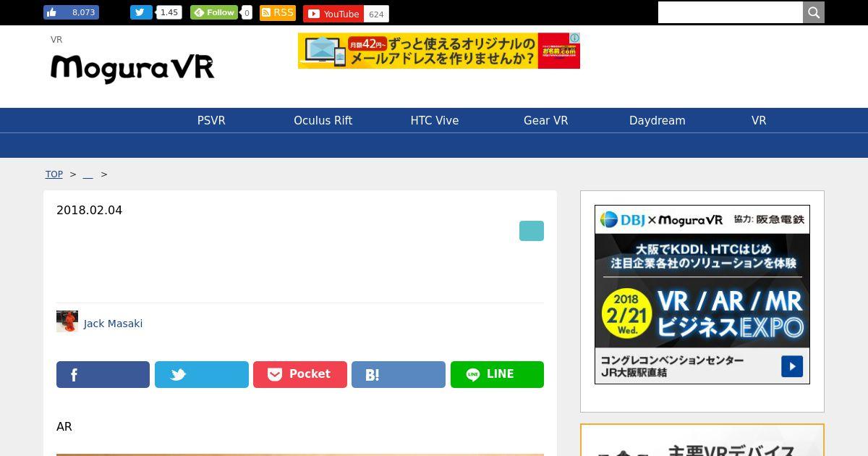Save article to Pocket
Screen dimensions: 868x456
point(300,374)
